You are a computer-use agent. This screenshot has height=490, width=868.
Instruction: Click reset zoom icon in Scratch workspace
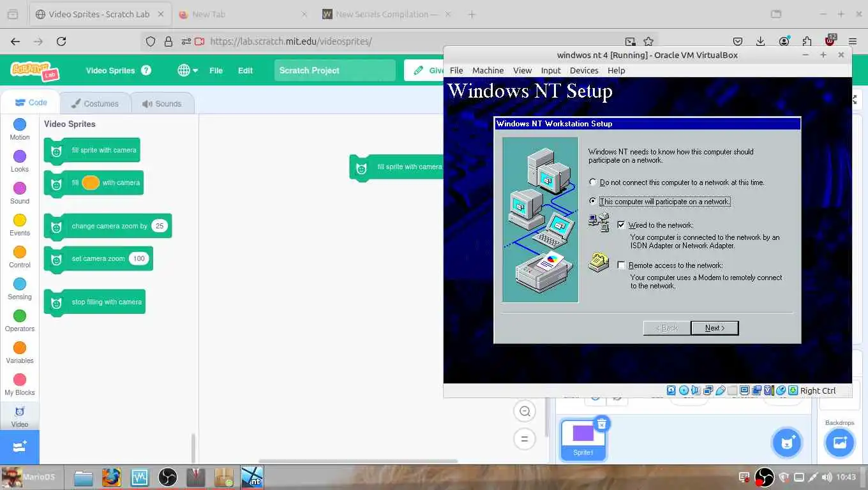525,439
